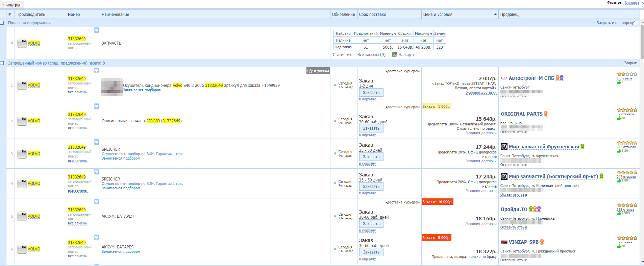644x266 pixels.
Task: Toggle the heart favorite in the ЗАПЧАСТЬ row
Action: tap(97, 30)
